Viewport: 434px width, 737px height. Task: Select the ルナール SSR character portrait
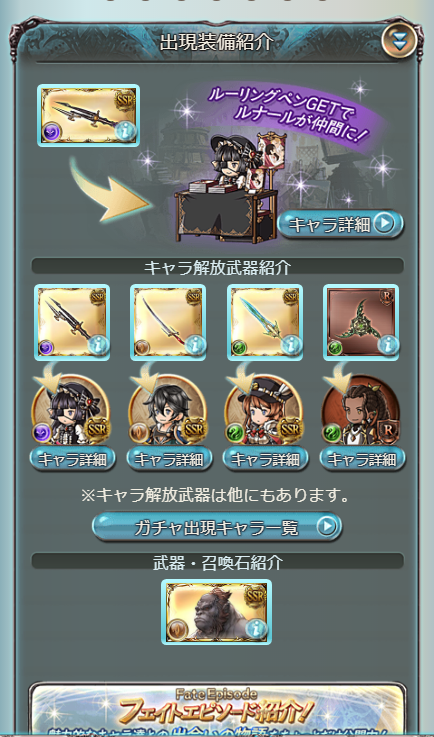click(71, 410)
